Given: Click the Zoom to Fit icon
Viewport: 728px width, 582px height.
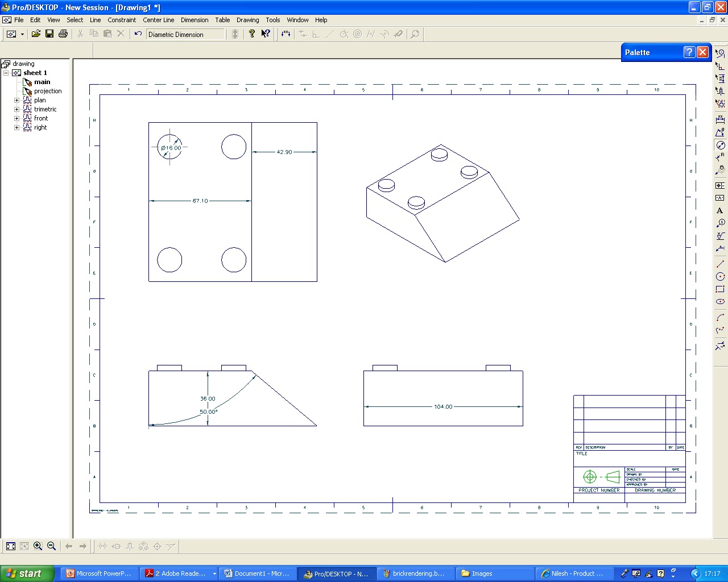Looking at the screenshot, I should (10, 546).
